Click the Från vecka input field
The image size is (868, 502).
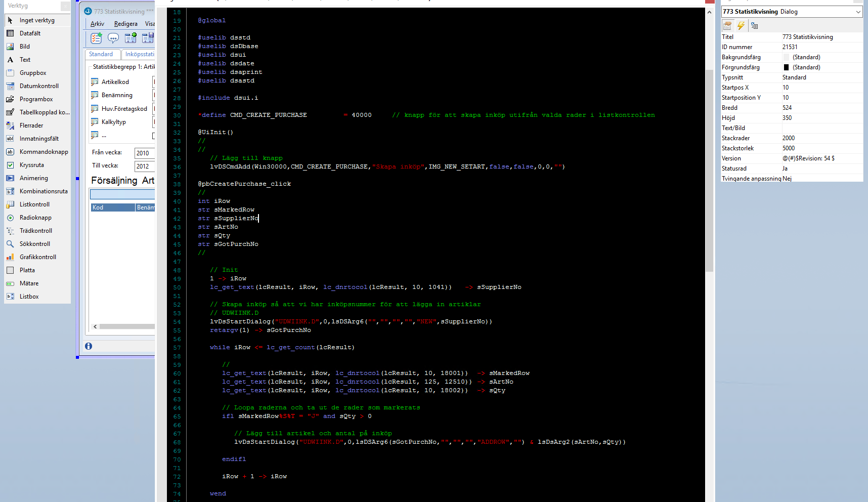pos(144,153)
